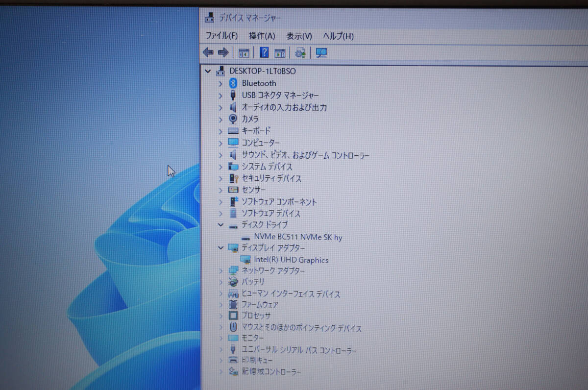Select the Intel(R) UHD Graphics device
Image resolution: width=588 pixels, height=390 pixels.
tap(291, 260)
